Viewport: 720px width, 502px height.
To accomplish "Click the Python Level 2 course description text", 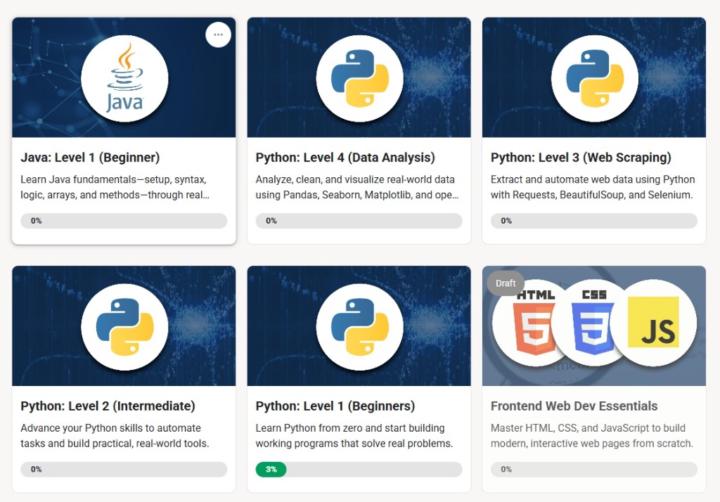I will tap(115, 436).
